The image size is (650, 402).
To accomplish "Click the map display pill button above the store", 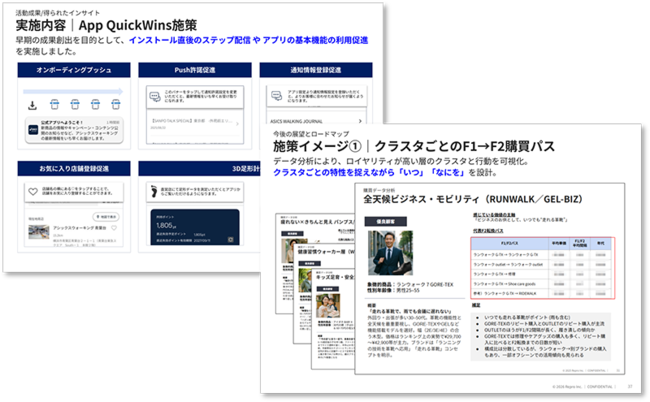I will pyautogui.click(x=106, y=217).
